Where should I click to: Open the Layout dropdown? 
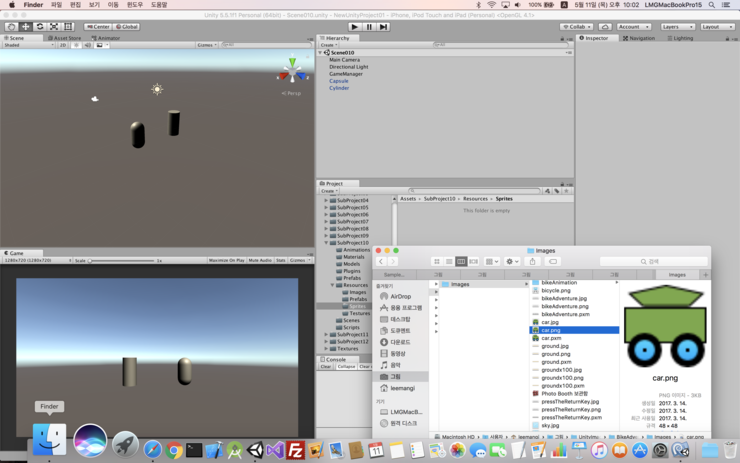coord(717,27)
